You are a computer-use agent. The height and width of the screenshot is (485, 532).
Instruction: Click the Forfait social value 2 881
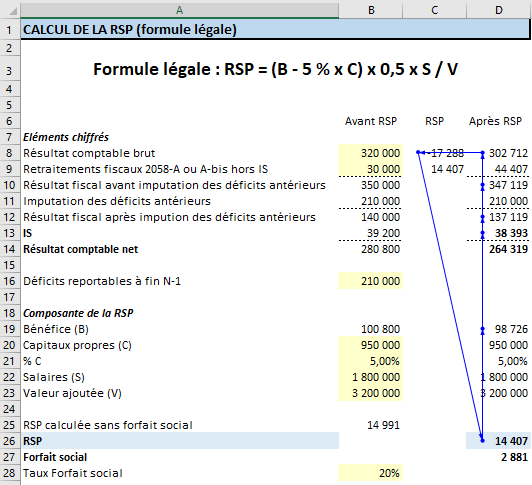[x=498, y=457]
